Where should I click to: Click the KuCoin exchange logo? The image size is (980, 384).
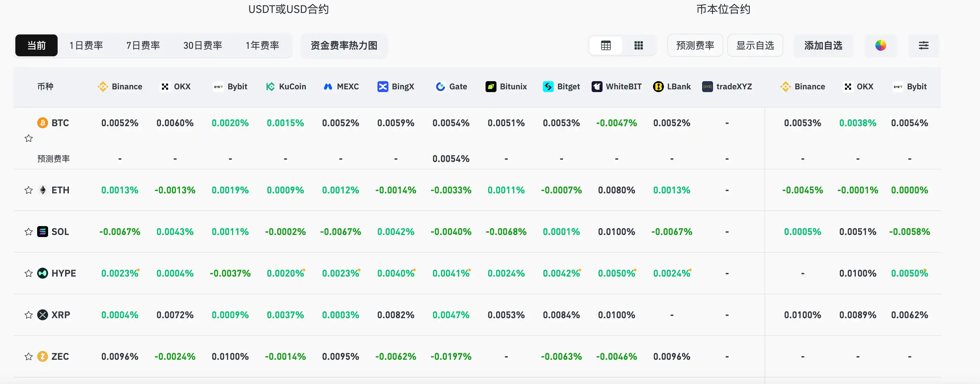point(270,87)
